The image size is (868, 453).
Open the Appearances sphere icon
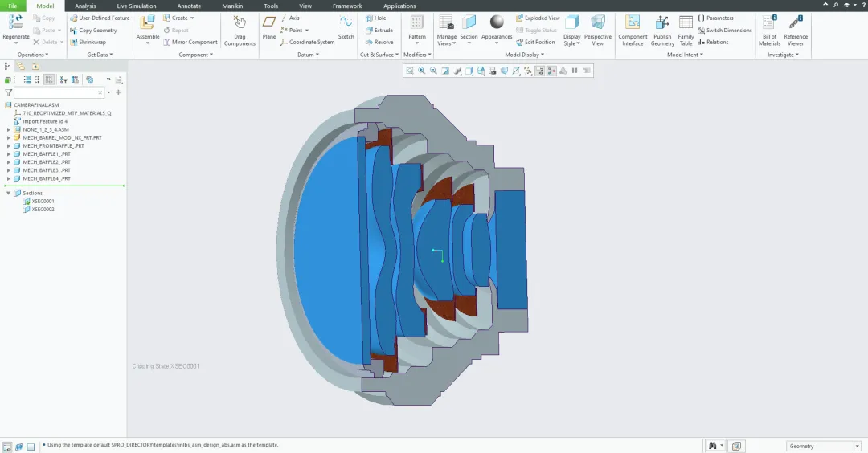(x=497, y=22)
